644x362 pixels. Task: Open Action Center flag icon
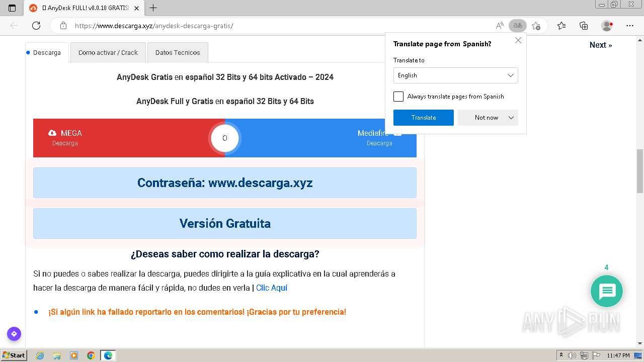click(596, 355)
